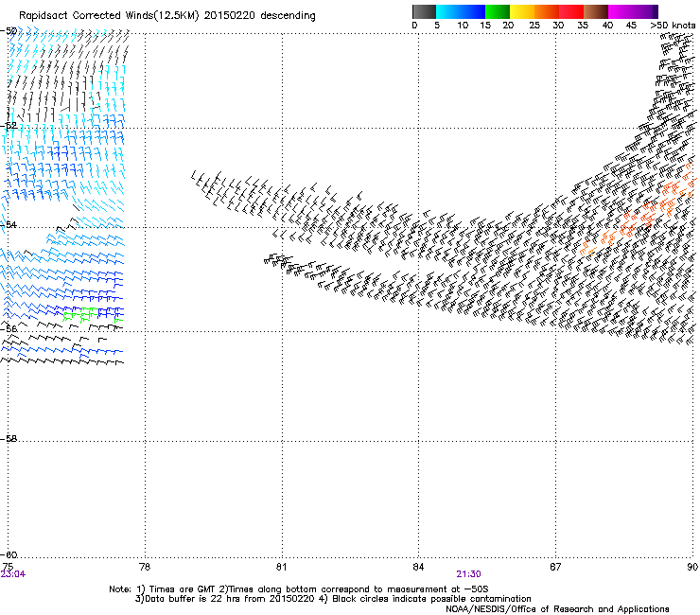The width and height of the screenshot is (700, 615).
Task: Click the longitude label 84
Action: [418, 567]
